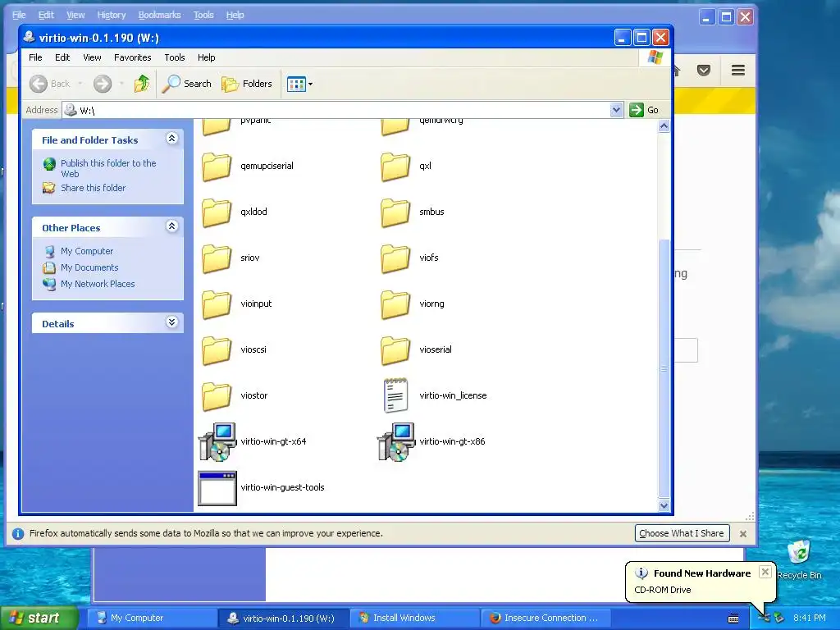The width and height of the screenshot is (840, 630).
Task: Close the Found New Hardware balloon
Action: (765, 572)
